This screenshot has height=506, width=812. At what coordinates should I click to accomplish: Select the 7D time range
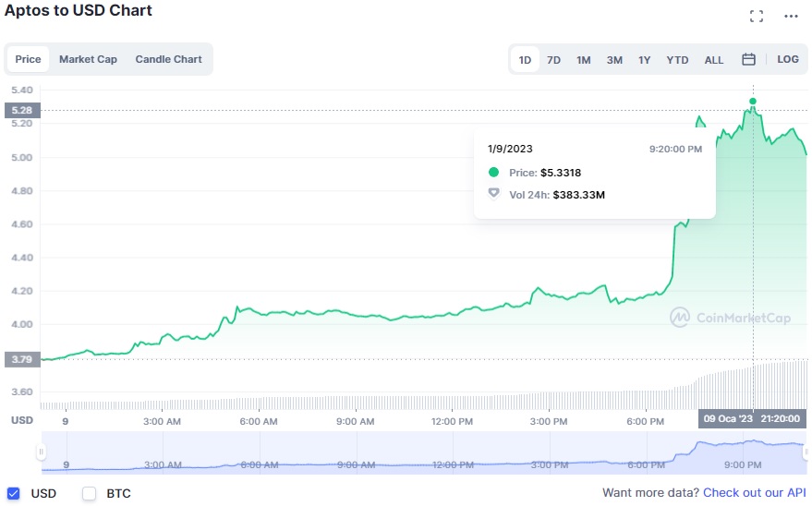[553, 60]
